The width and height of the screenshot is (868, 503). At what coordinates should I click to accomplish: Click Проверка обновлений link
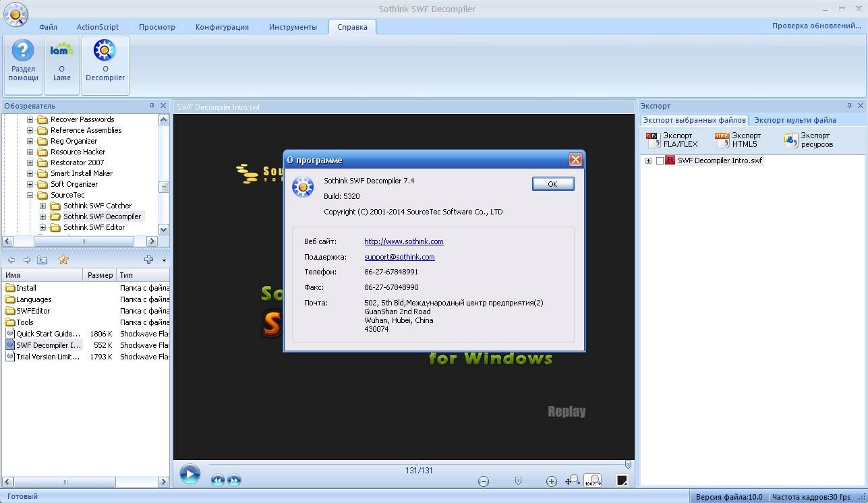816,26
